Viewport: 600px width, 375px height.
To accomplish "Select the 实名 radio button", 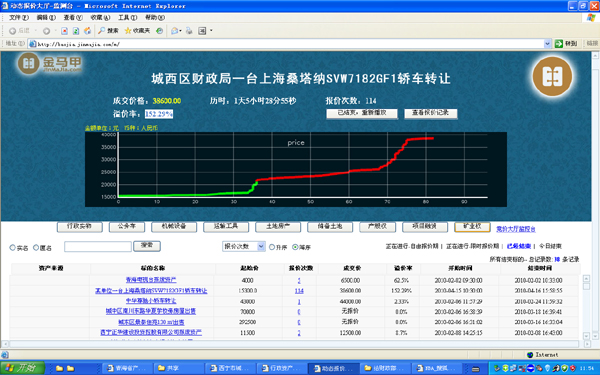I will (x=12, y=248).
